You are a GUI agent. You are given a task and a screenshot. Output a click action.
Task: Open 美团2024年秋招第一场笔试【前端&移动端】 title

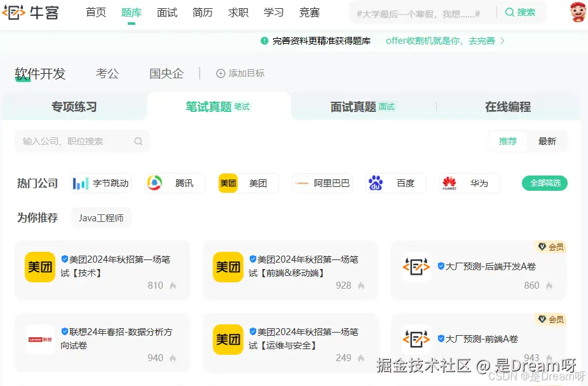304,266
